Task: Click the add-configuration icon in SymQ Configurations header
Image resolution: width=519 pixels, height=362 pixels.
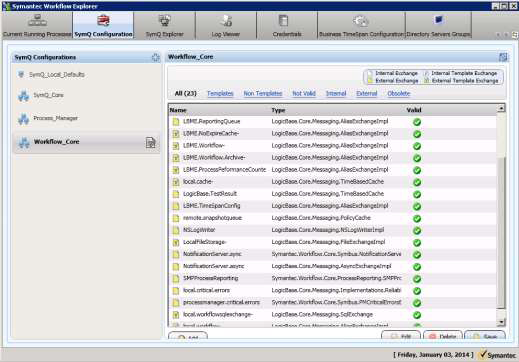Action: pos(156,57)
